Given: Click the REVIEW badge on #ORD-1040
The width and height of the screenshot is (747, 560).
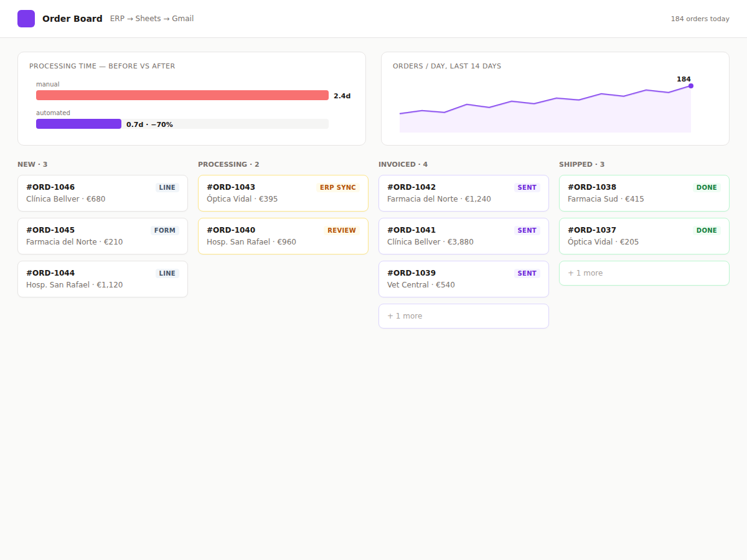Looking at the screenshot, I should [342, 230].
